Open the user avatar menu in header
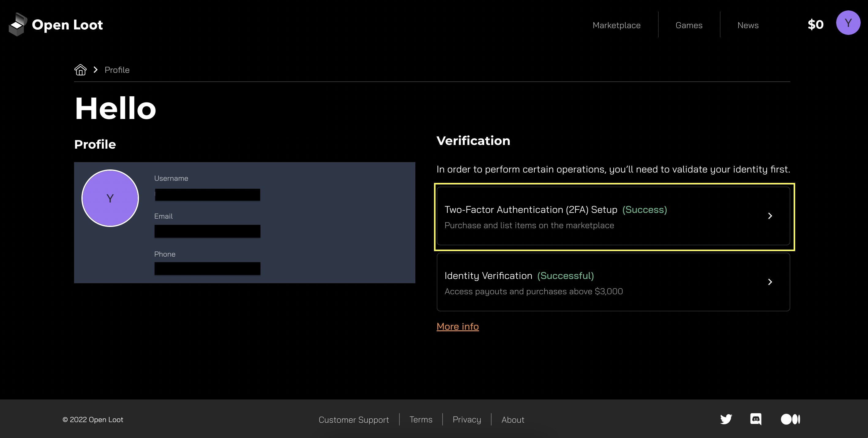Screen dimensions: 868x438 [848, 23]
